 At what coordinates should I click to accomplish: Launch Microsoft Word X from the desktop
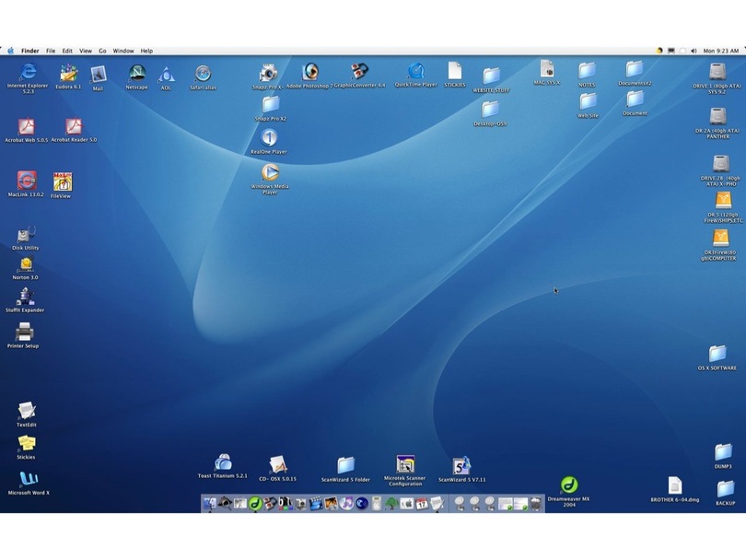pyautogui.click(x=29, y=479)
